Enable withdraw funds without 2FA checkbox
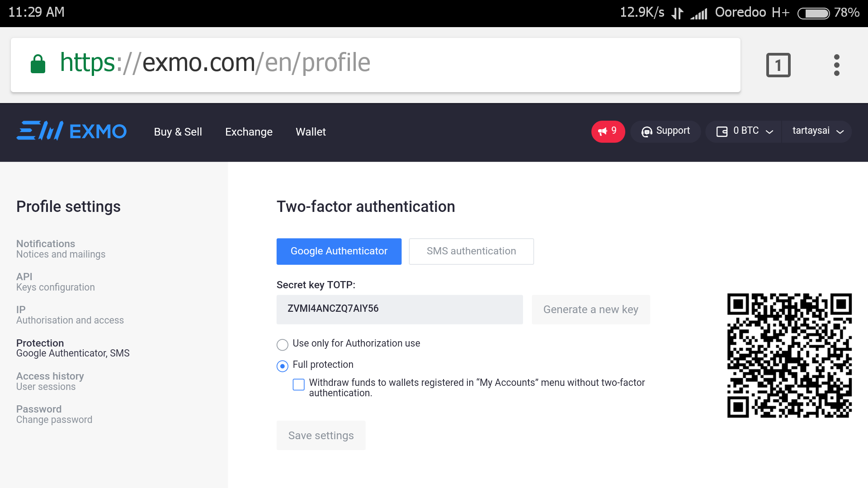 click(298, 384)
